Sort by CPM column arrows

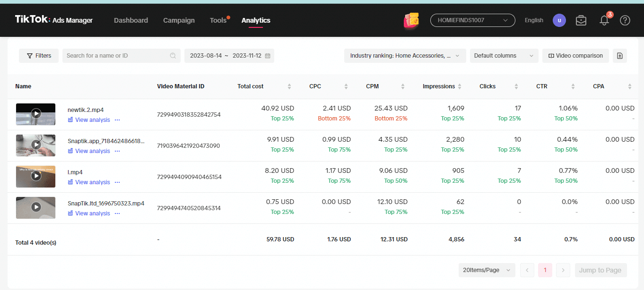tap(403, 86)
